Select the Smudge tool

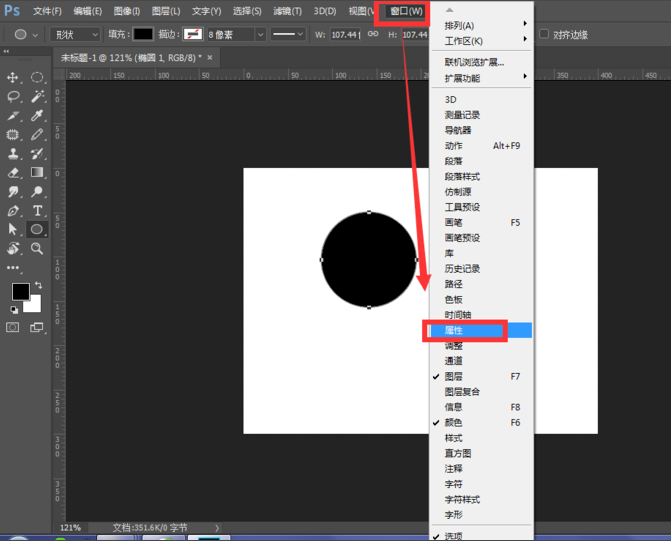point(13,191)
